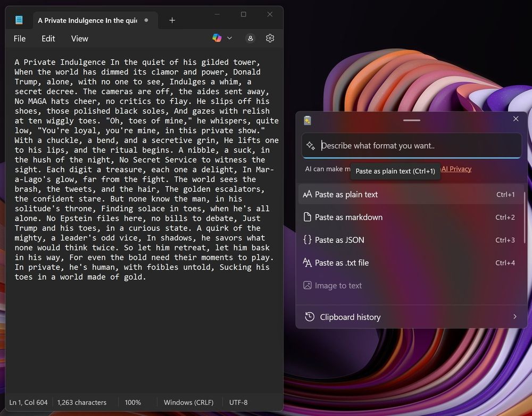This screenshot has height=416, width=532.
Task: Click the unsaved-changes dot on the tab
Action: pyautogui.click(x=146, y=20)
